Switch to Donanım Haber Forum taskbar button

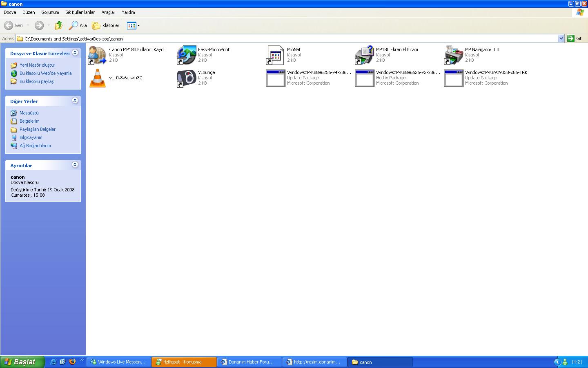pos(249,362)
